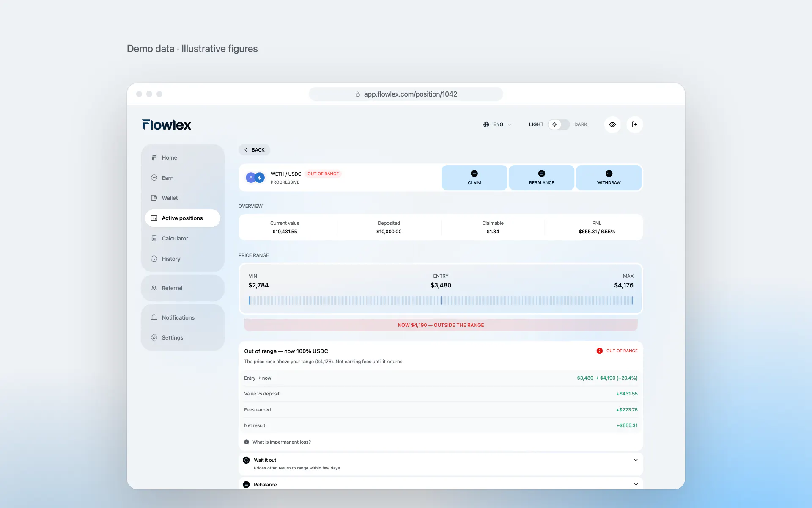This screenshot has height=508, width=812.
Task: Click the PNL value $655.31 / 6.55%
Action: point(597,232)
